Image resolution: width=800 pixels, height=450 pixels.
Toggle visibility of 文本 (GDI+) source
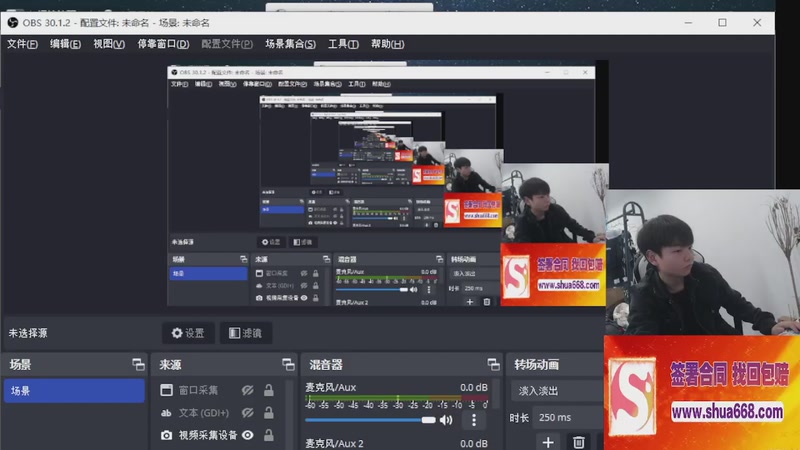pyautogui.click(x=248, y=413)
